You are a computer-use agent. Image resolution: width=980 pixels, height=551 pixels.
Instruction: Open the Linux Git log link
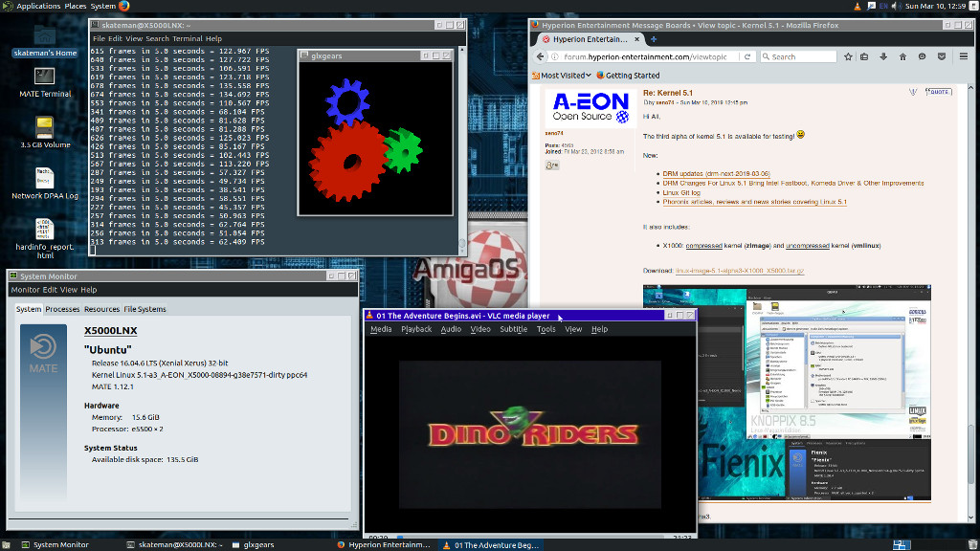pyautogui.click(x=681, y=192)
